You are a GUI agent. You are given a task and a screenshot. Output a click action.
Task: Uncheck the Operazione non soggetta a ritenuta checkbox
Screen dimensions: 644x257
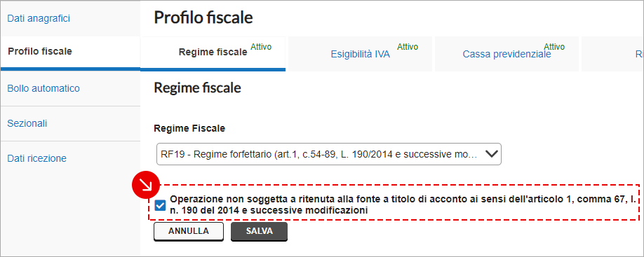pyautogui.click(x=160, y=205)
